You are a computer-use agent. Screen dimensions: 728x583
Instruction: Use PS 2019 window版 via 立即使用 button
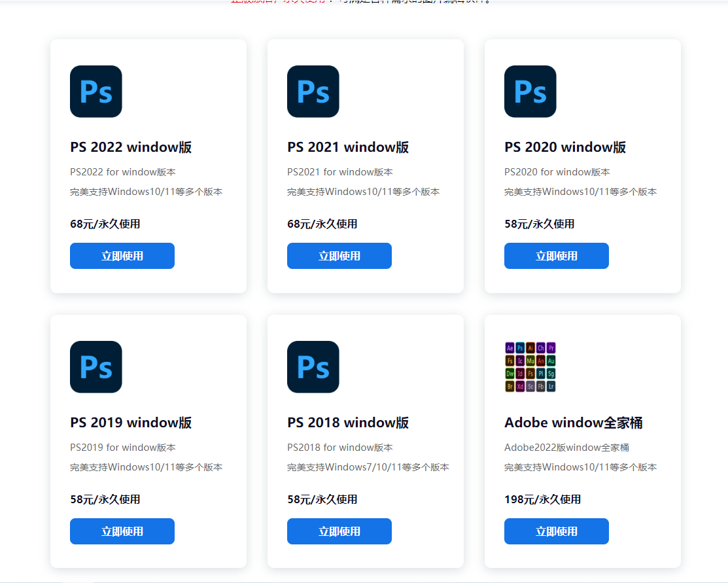click(122, 531)
